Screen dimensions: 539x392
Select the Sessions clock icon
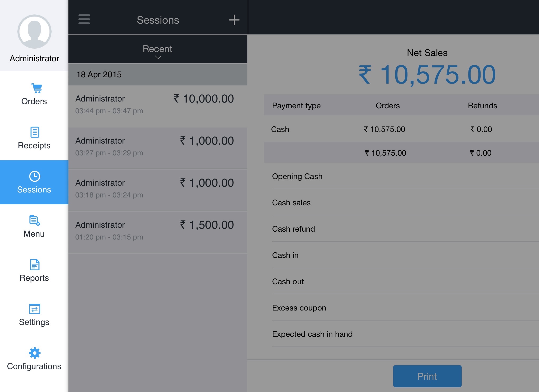(34, 176)
